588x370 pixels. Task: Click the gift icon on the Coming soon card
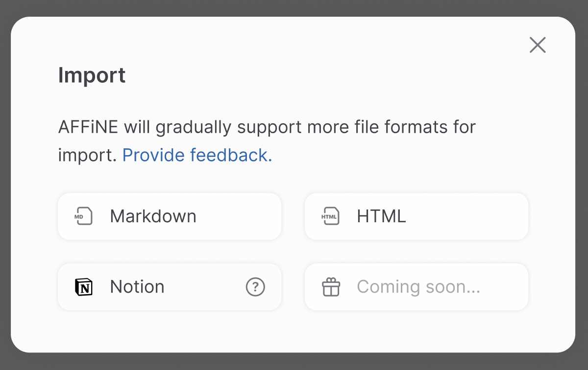(331, 287)
